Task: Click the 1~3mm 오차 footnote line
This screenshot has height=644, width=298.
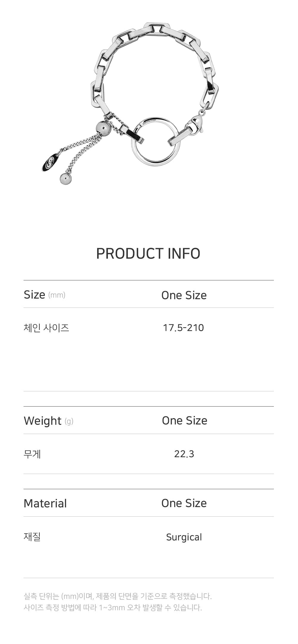Action: pos(113,608)
